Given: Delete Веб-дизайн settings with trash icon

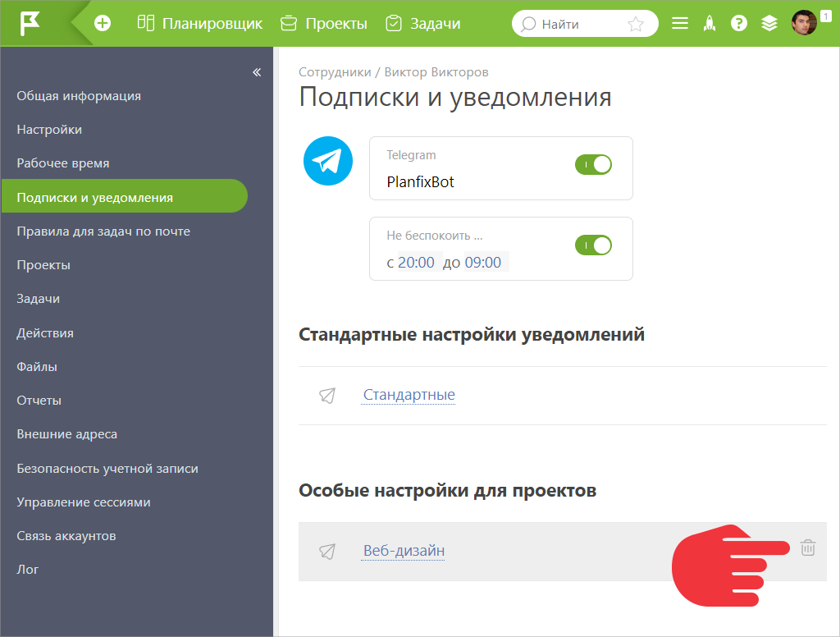Looking at the screenshot, I should [x=808, y=548].
